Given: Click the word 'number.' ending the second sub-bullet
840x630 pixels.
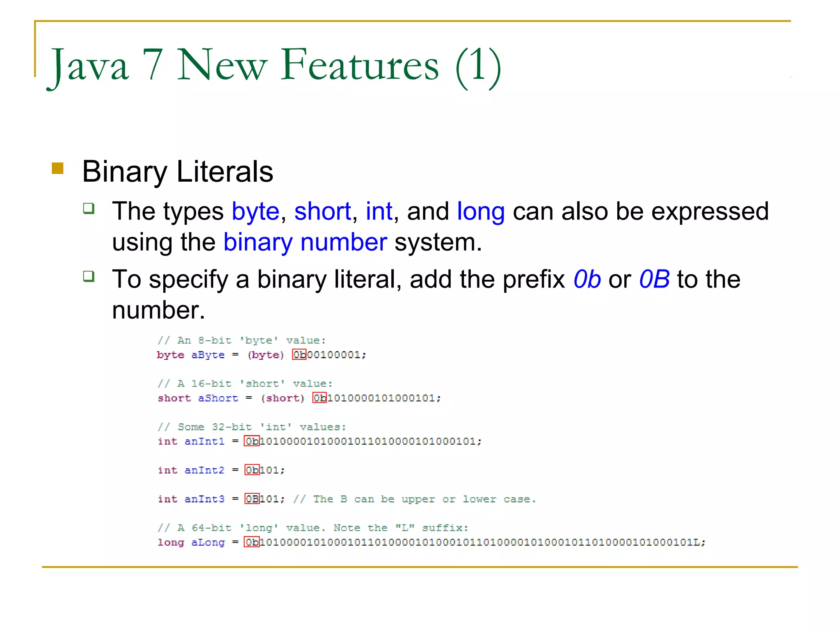Looking at the screenshot, I should pos(158,310).
